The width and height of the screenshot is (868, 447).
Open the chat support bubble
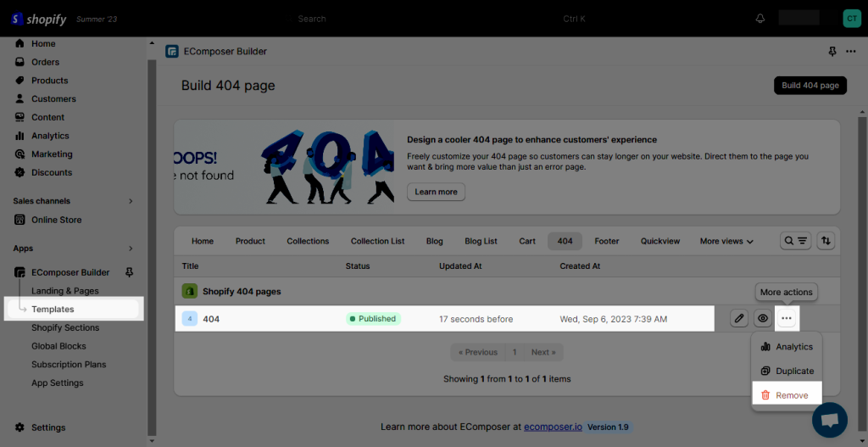pyautogui.click(x=830, y=420)
